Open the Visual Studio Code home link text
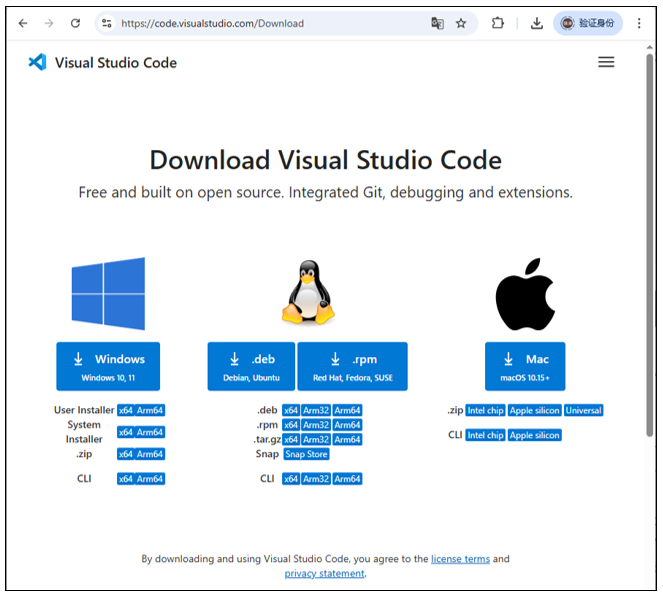 [116, 63]
